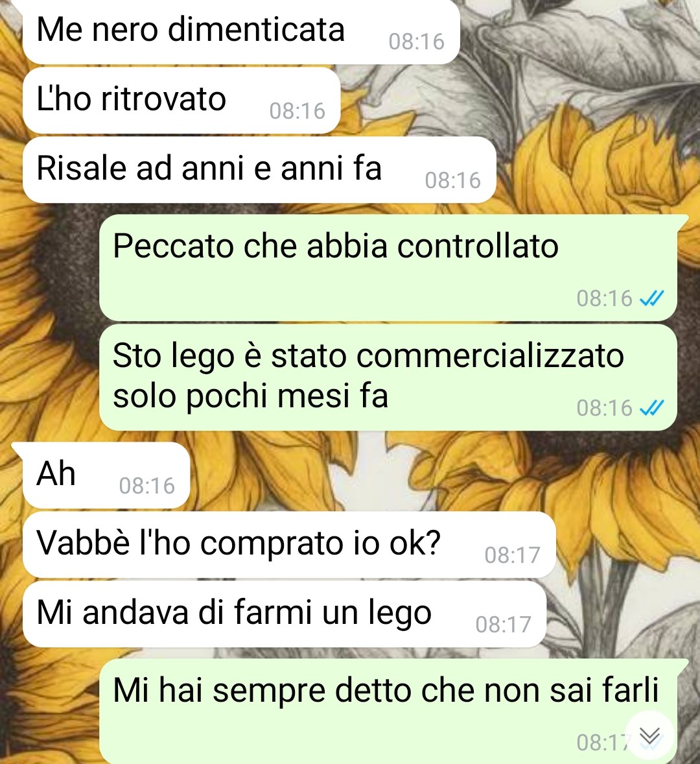The width and height of the screenshot is (700, 764).
Task: Tap message 'Risale ad anni e anni fa'
Action: (259, 169)
